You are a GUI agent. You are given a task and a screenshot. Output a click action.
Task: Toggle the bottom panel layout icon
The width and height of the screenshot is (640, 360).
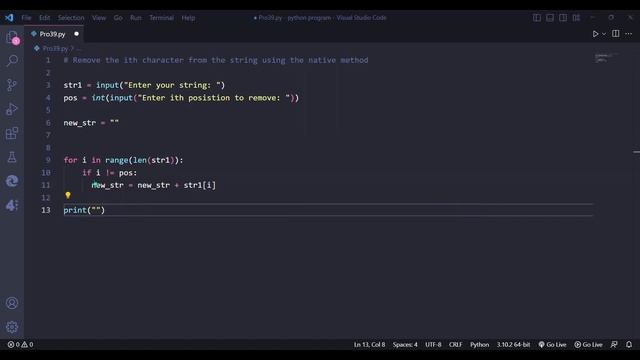[550, 18]
